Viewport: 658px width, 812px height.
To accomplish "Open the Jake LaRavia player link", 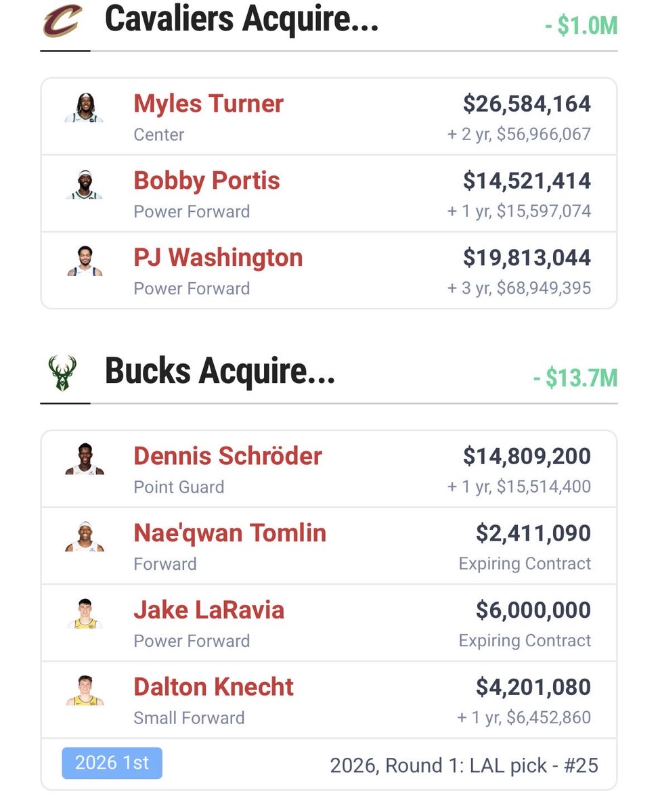I will click(x=209, y=610).
